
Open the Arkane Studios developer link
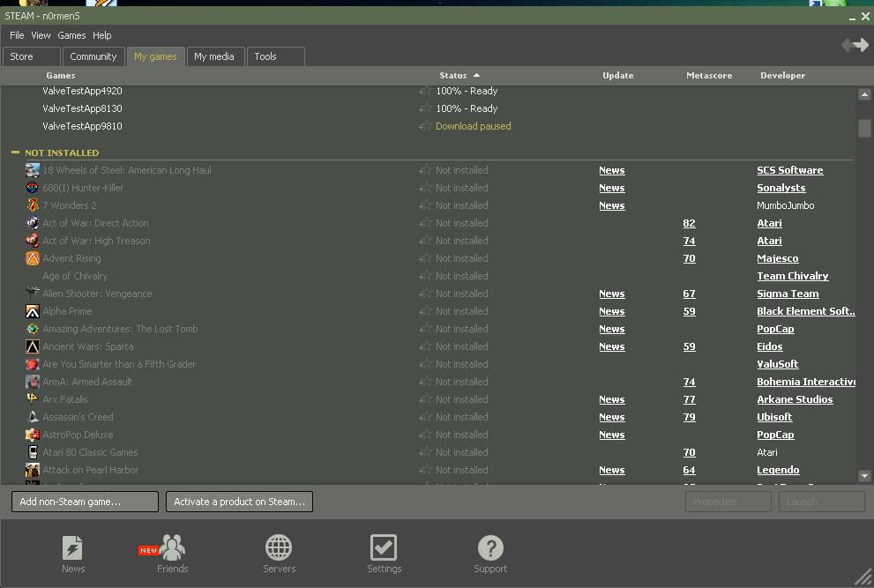coord(795,399)
